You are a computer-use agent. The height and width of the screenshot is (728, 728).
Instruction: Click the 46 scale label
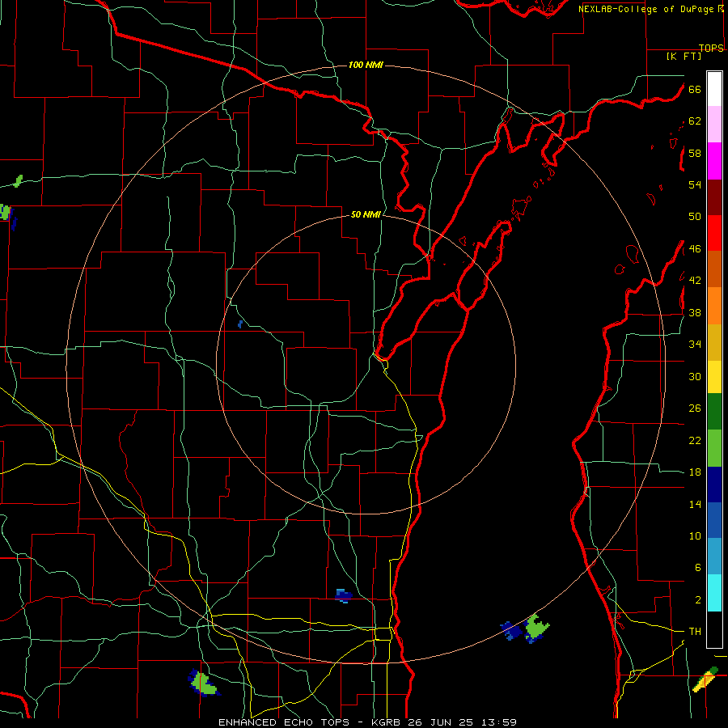click(x=695, y=249)
